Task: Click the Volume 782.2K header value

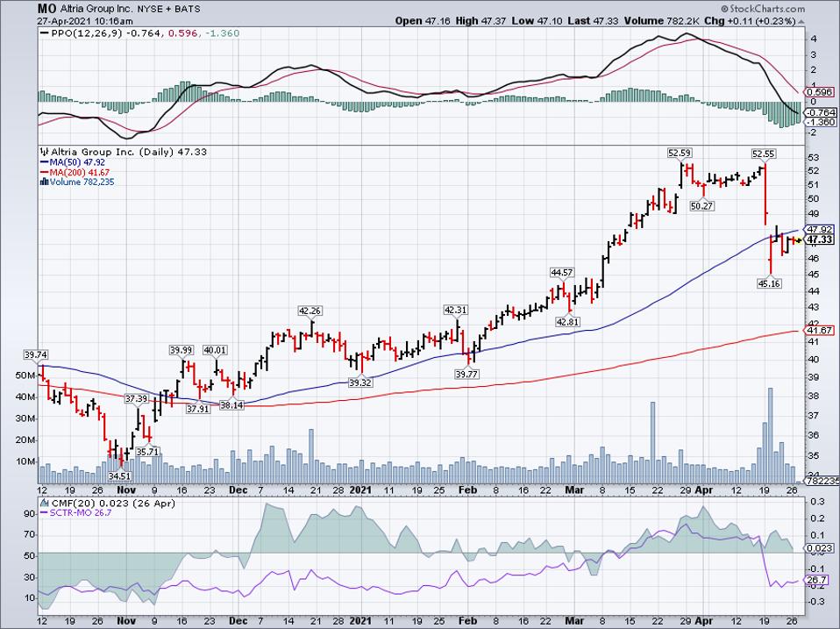Action: (x=662, y=21)
